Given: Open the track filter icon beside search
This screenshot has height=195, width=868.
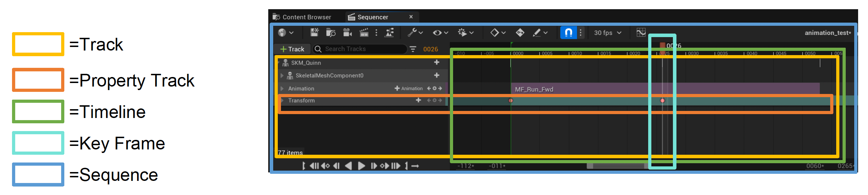Looking at the screenshot, I should pyautogui.click(x=413, y=49).
